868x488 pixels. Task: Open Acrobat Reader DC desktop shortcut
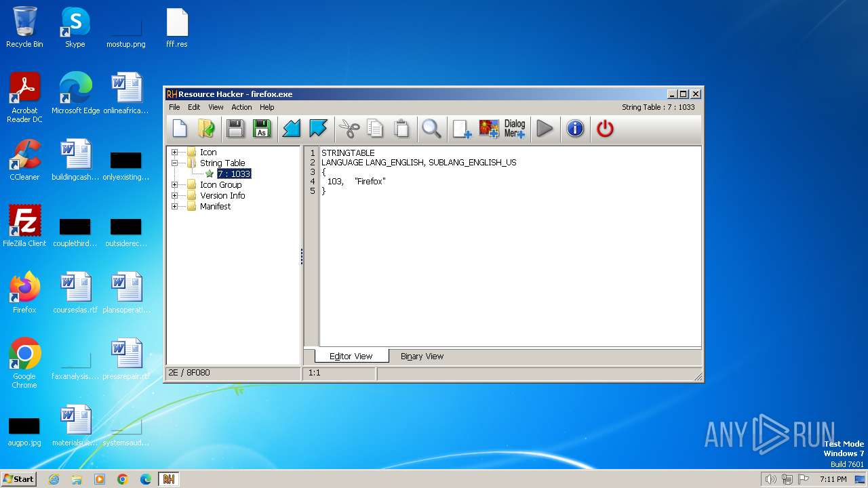[24, 98]
